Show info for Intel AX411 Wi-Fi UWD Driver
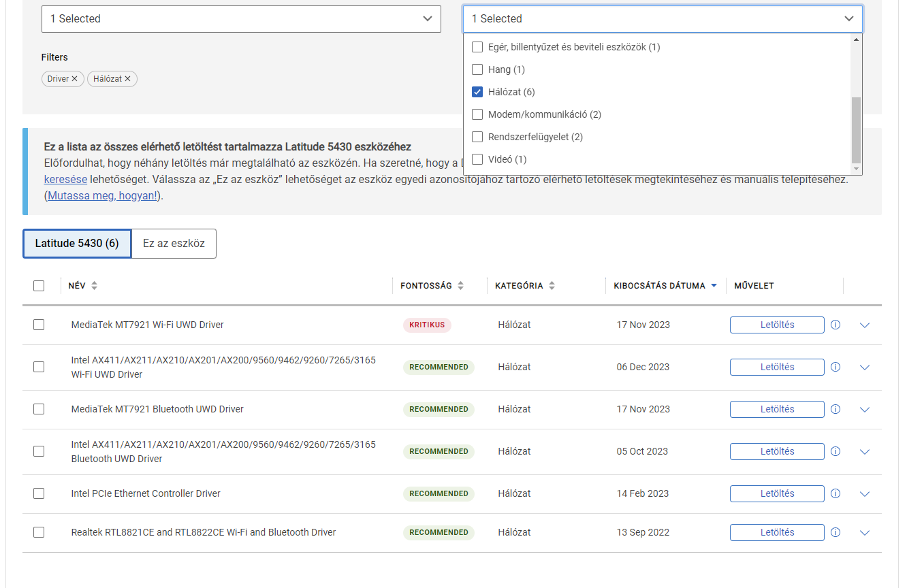 pos(836,367)
